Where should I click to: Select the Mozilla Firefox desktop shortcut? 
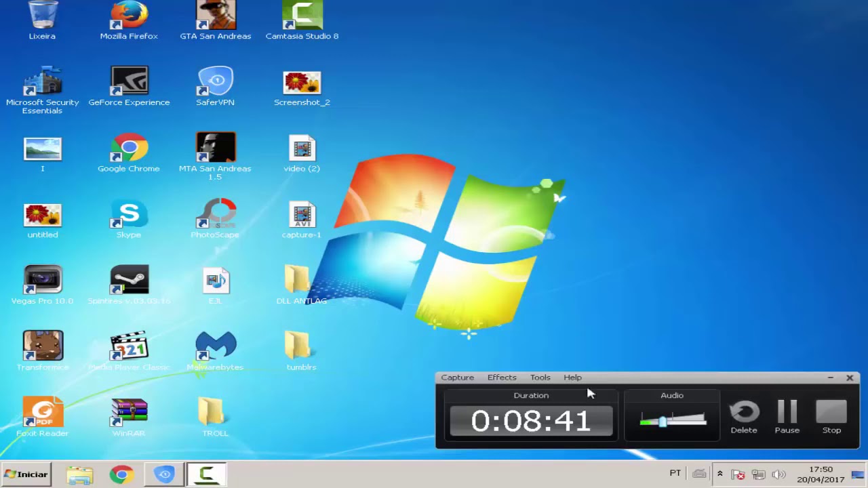tap(129, 20)
